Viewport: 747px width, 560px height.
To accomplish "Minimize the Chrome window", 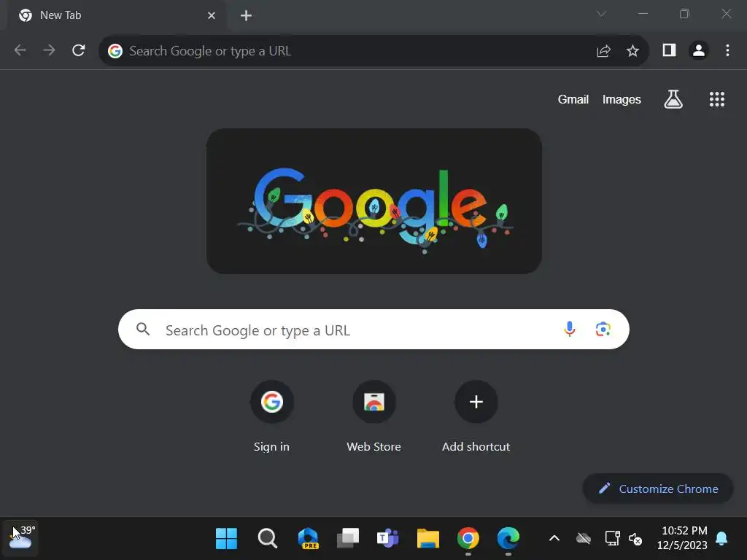I will (643, 14).
